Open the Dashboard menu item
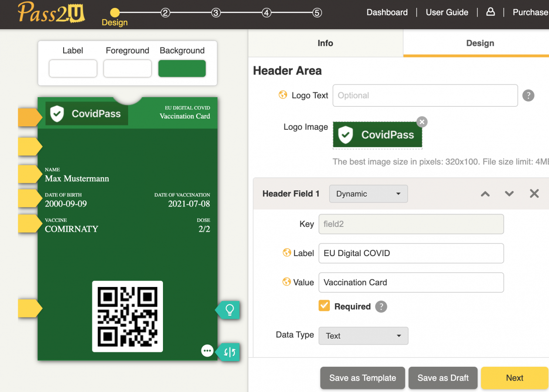 387,12
